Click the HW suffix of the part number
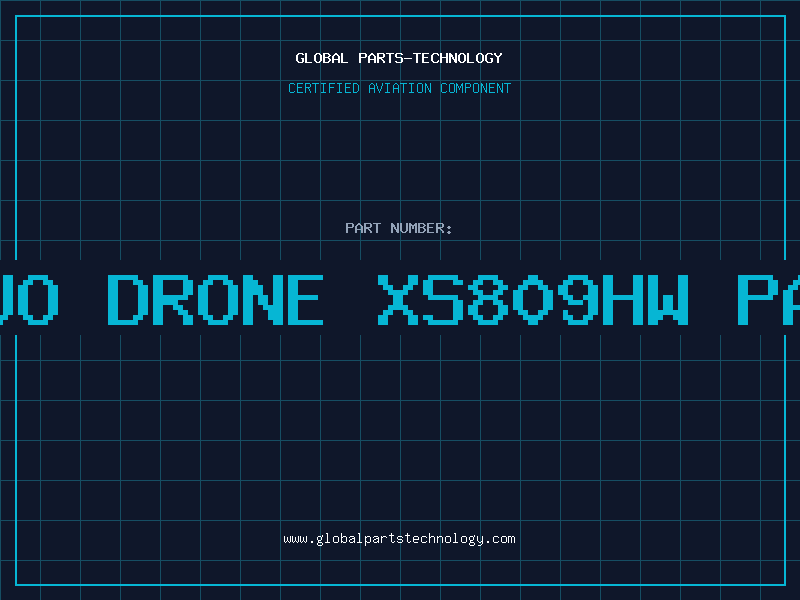This screenshot has width=800, height=600. pos(646,299)
